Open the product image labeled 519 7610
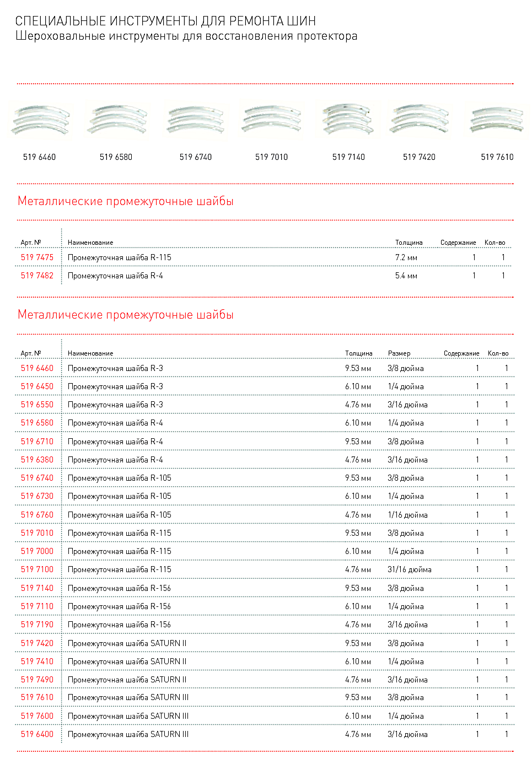Image resolution: width=532 pixels, height=764 pixels. (497, 120)
